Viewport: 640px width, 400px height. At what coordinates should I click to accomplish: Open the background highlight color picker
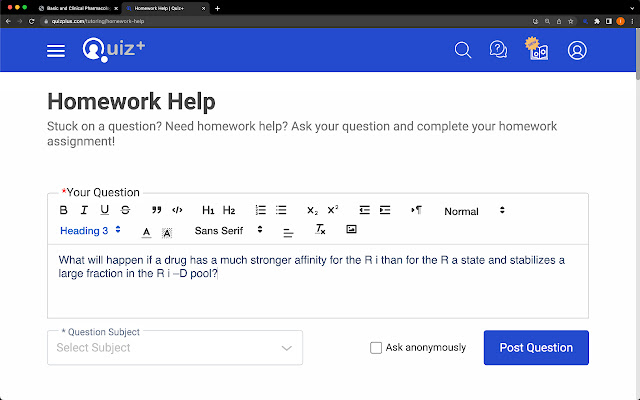(x=167, y=233)
